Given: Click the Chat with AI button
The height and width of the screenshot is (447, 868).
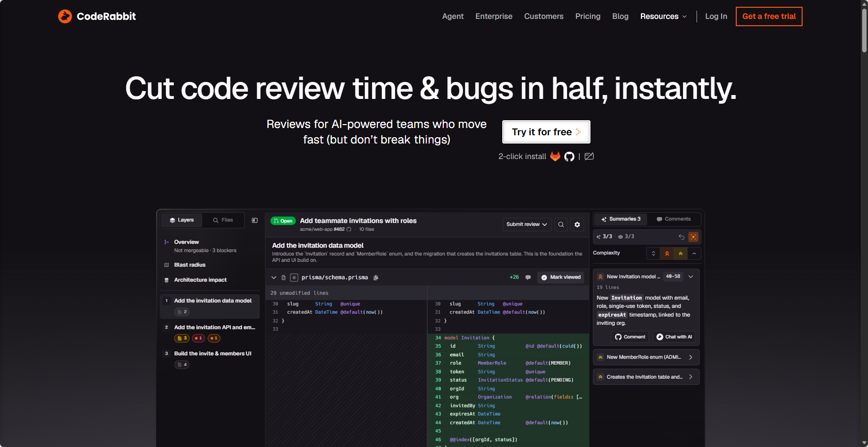Looking at the screenshot, I should [674, 337].
